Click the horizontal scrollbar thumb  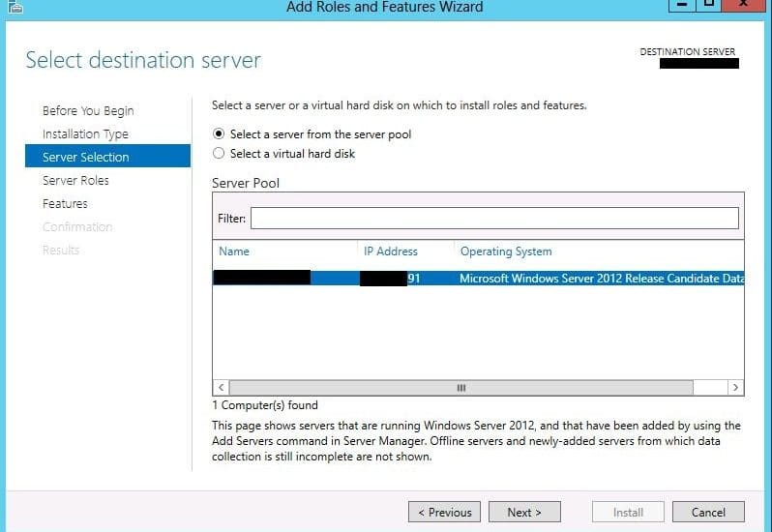pyautogui.click(x=460, y=387)
